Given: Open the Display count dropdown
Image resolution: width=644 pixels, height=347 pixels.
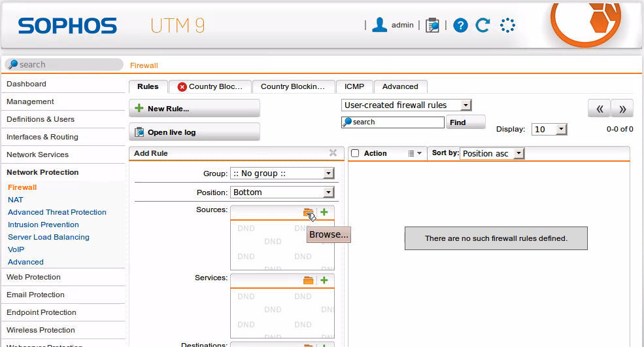Looking at the screenshot, I should pos(549,129).
